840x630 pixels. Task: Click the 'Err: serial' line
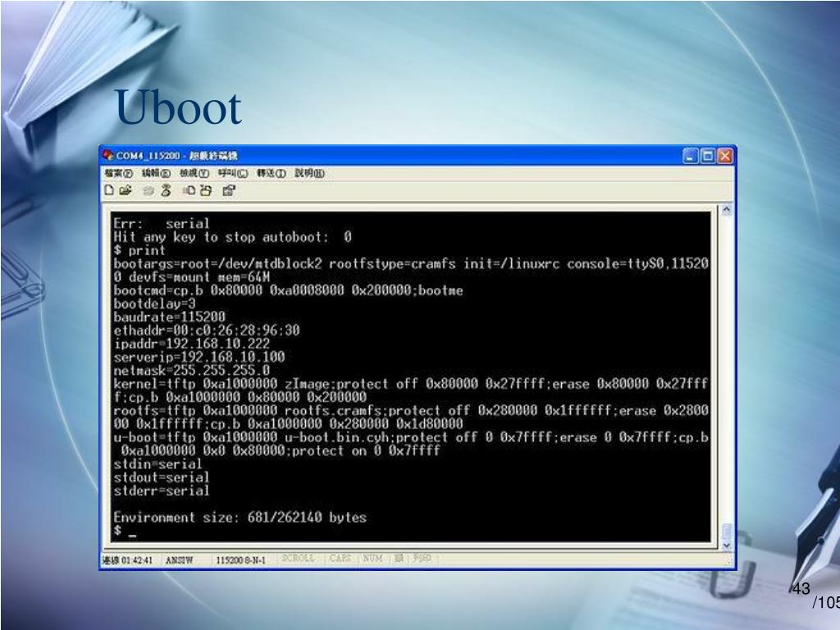pyautogui.click(x=162, y=223)
